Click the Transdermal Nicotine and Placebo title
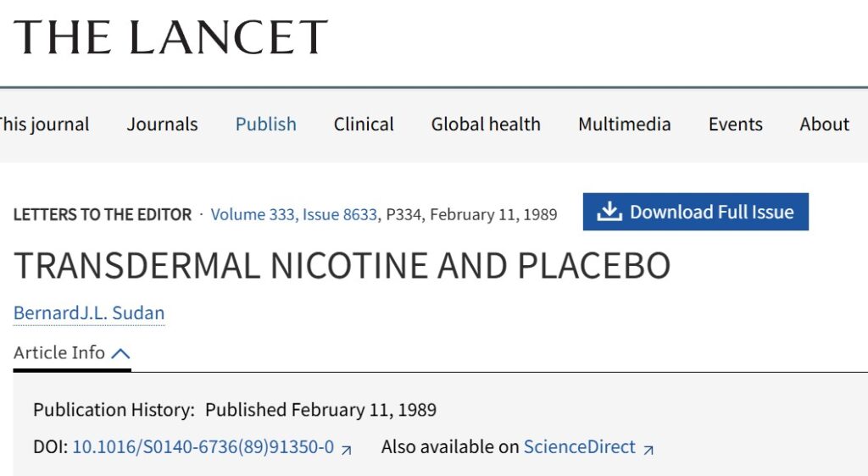This screenshot has width=868, height=476. point(342,266)
